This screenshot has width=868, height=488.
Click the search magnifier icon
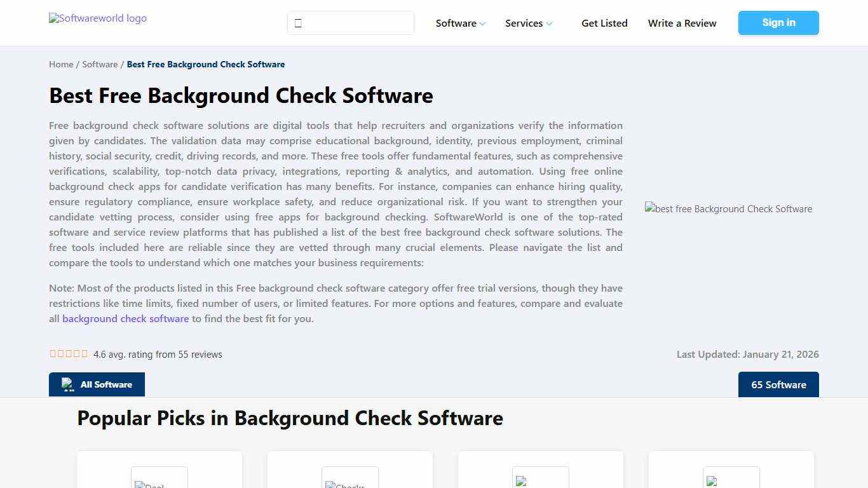[x=298, y=23]
